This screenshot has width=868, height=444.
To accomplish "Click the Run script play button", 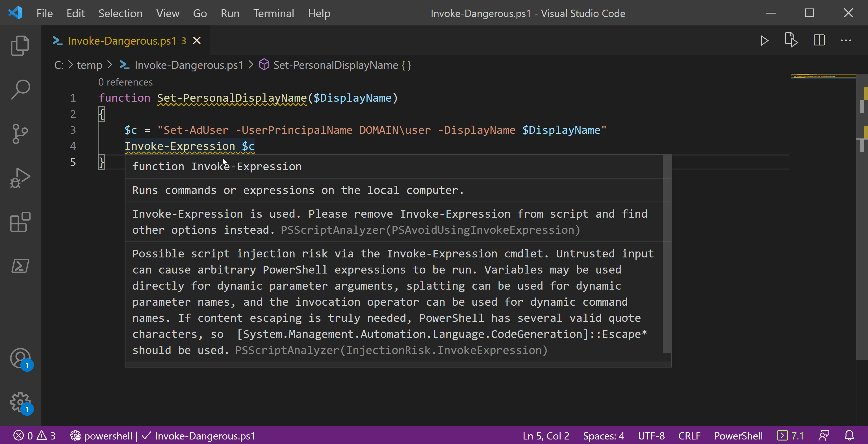I will 764,41.
